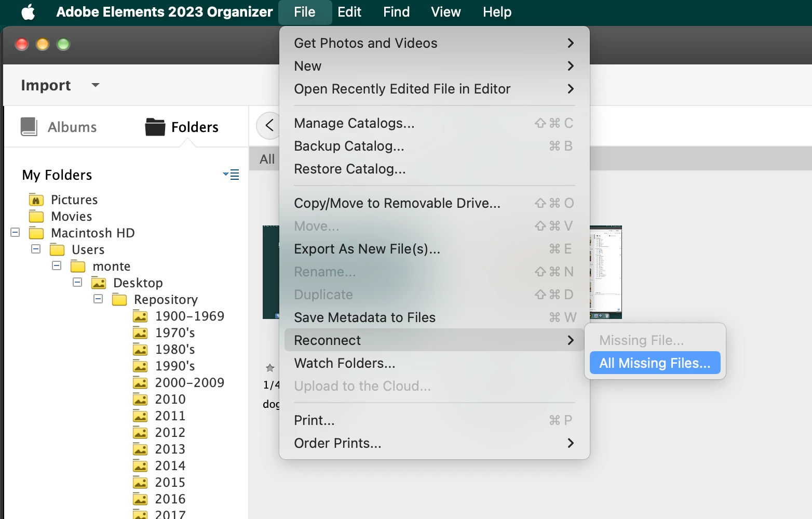This screenshot has height=519, width=812.
Task: Open the My Folders view options icon
Action: tap(231, 175)
